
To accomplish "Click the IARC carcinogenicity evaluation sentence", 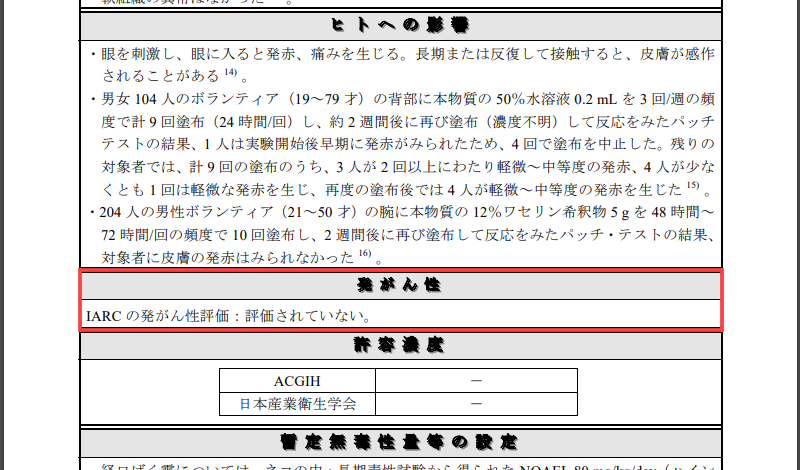I will [x=229, y=316].
